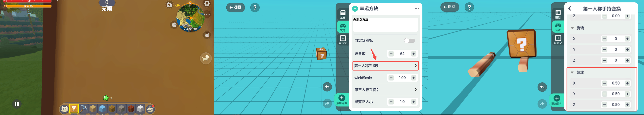Decrease 缩放 X value with minus
The image size is (644, 115).
pos(605,83)
